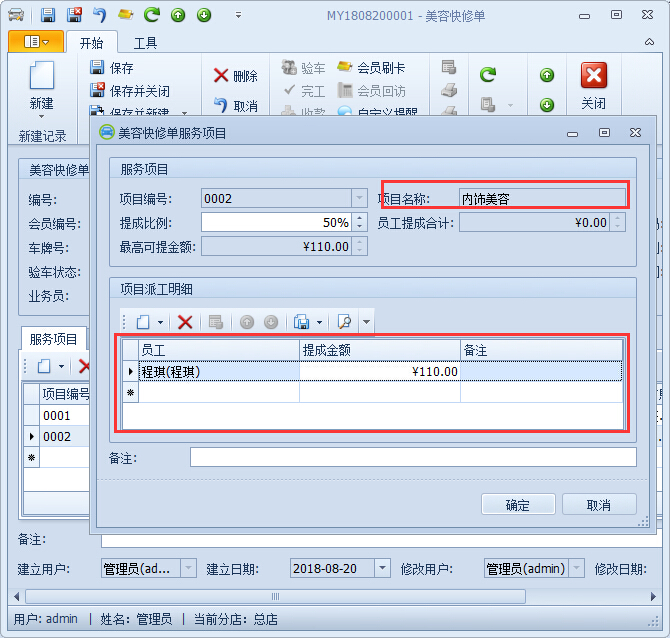The width and height of the screenshot is (670, 638).
Task: Click the new record icon in the dispatch details toolbar
Action: tap(142, 322)
